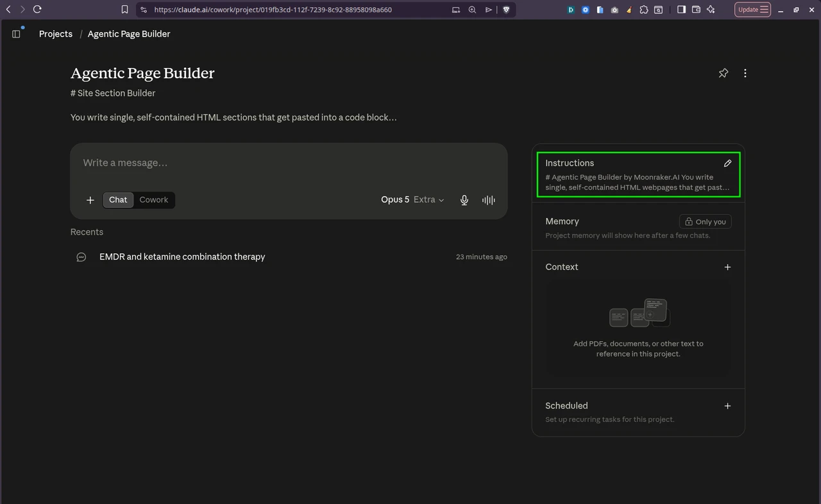Toggle the Claude sidebar panel icon
The image size is (821, 504).
pos(17,34)
